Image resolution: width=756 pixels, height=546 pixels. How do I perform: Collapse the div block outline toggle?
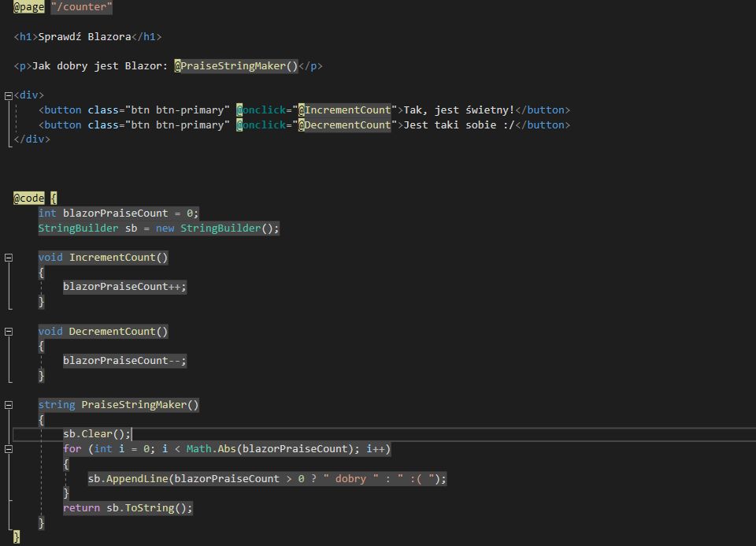click(8, 95)
